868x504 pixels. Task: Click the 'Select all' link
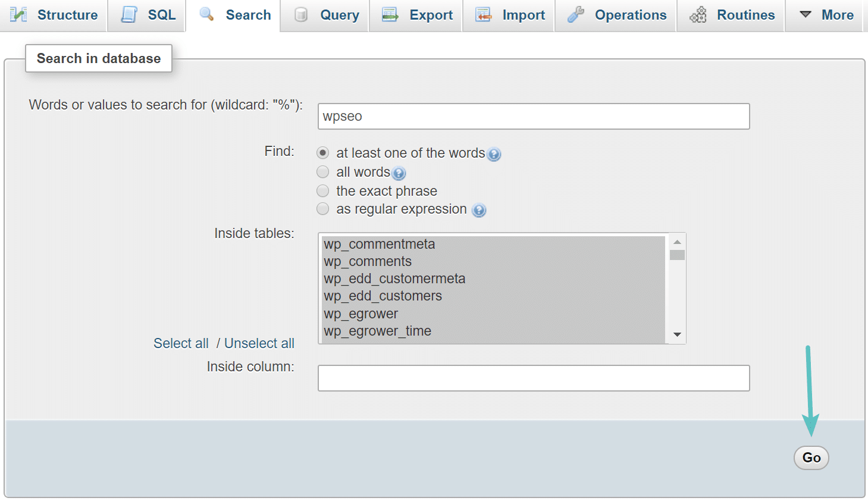(x=181, y=343)
